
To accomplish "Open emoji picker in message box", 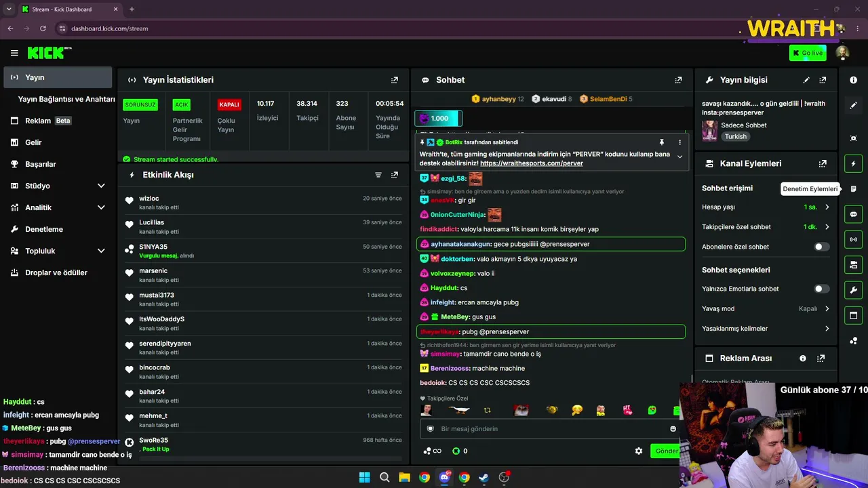I will [673, 428].
